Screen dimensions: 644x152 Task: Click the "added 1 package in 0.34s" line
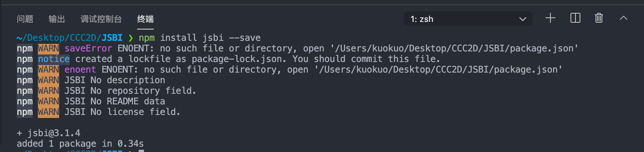point(80,144)
